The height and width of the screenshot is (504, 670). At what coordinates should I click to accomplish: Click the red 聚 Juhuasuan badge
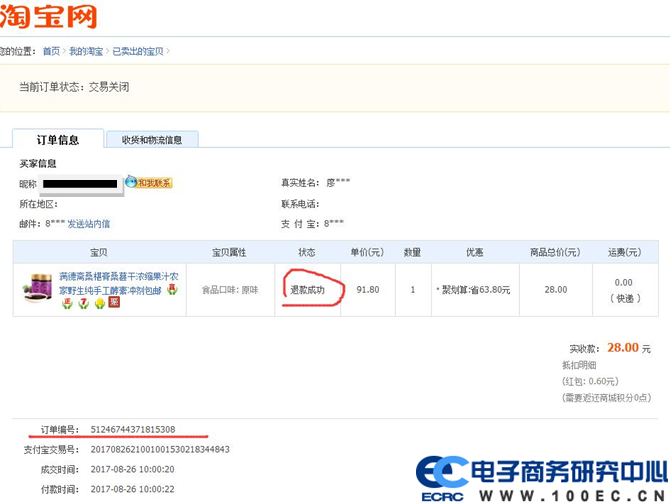pos(114,302)
